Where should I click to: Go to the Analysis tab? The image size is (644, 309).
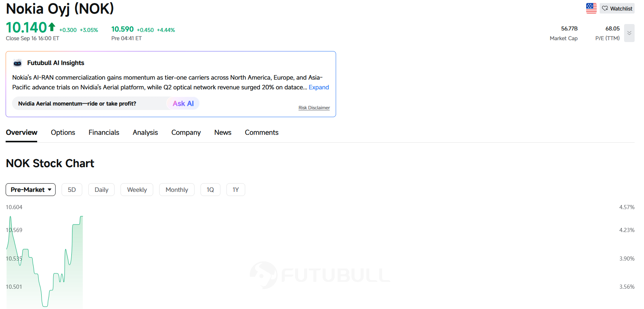pyautogui.click(x=145, y=133)
